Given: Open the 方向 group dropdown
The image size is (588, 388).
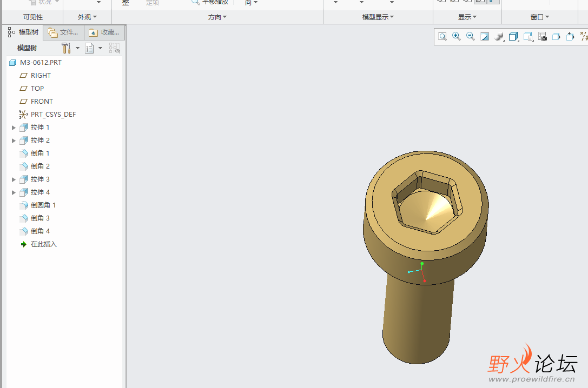Looking at the screenshot, I should click(217, 17).
